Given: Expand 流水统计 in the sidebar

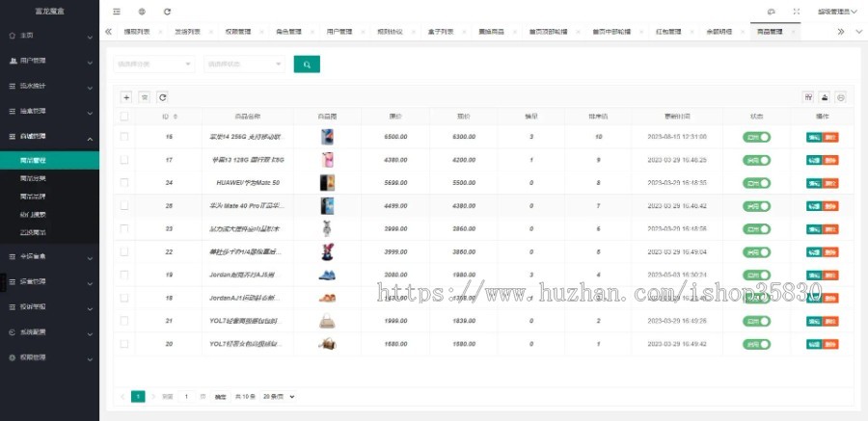Looking at the screenshot, I should [x=50, y=87].
